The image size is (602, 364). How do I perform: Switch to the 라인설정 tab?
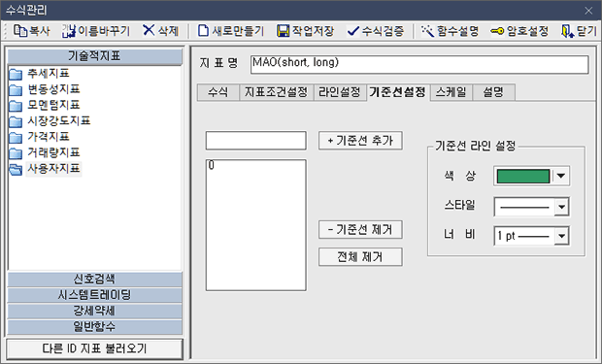click(x=340, y=92)
